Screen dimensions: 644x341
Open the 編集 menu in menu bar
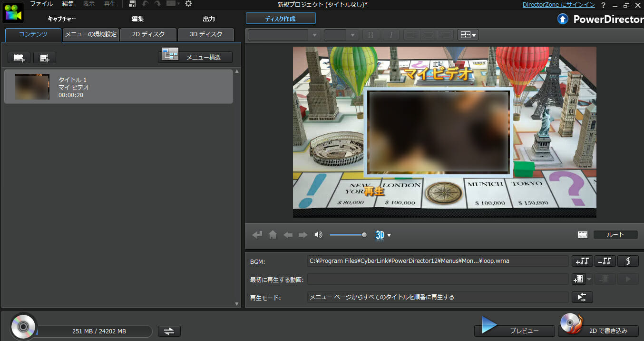(68, 4)
